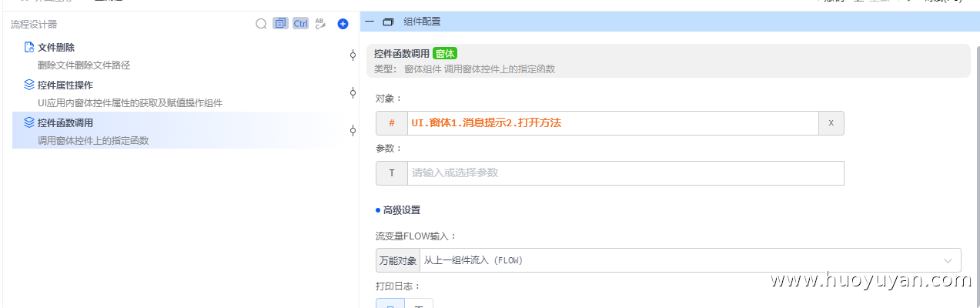Click the 类型: 窗体组件 description line
This screenshot has width=980, height=308.
[x=465, y=69]
